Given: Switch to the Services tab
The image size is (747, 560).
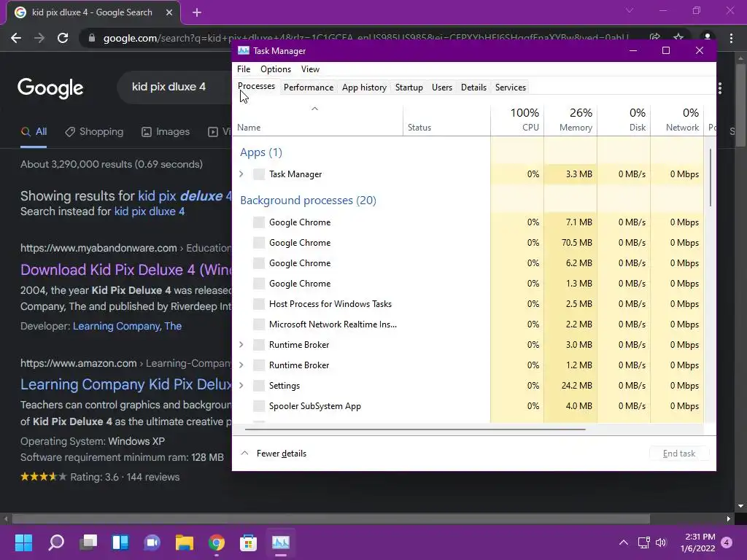Looking at the screenshot, I should (510, 87).
